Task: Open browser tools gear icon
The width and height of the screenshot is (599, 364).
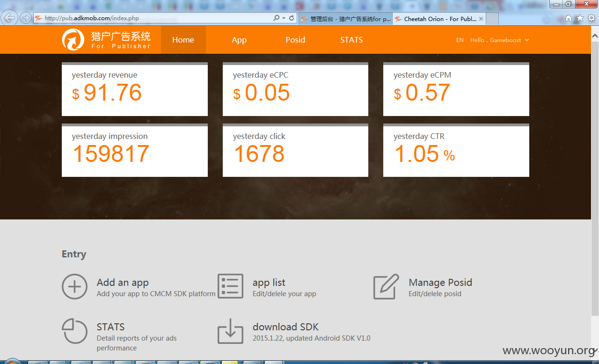Action: [x=591, y=18]
